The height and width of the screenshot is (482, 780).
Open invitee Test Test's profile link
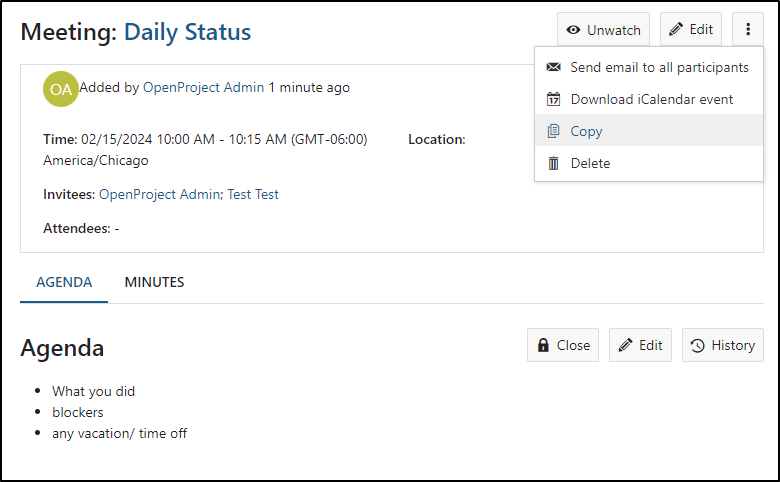pos(253,194)
